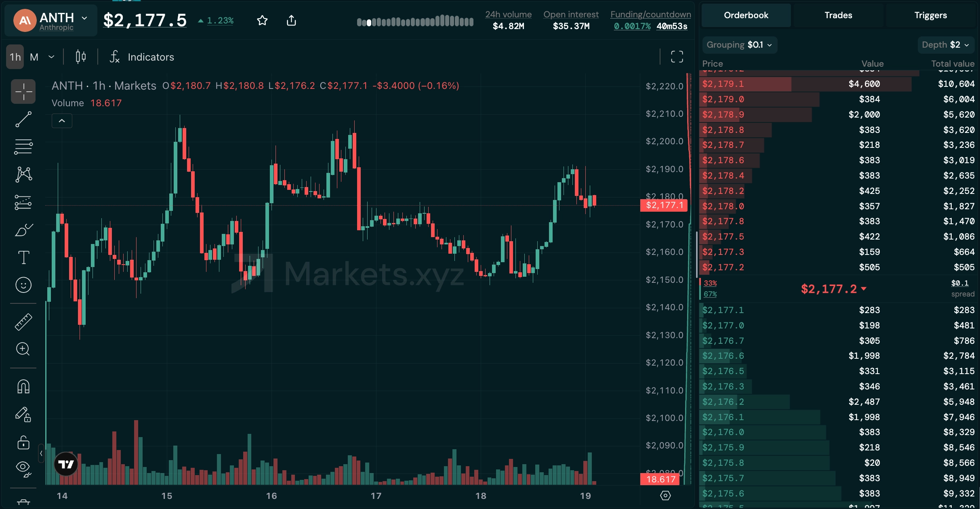Expand the timeframe dropdown chevron
The width and height of the screenshot is (980, 509).
51,57
